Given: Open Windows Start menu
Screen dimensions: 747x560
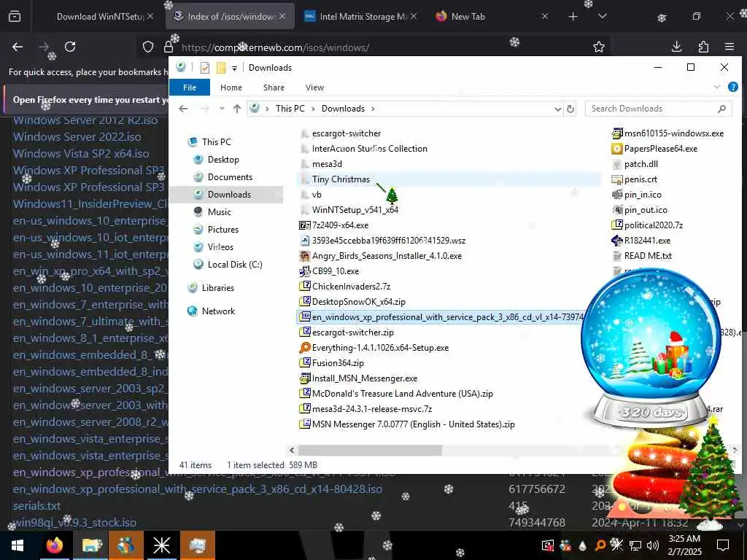Looking at the screenshot, I should coord(18,545).
